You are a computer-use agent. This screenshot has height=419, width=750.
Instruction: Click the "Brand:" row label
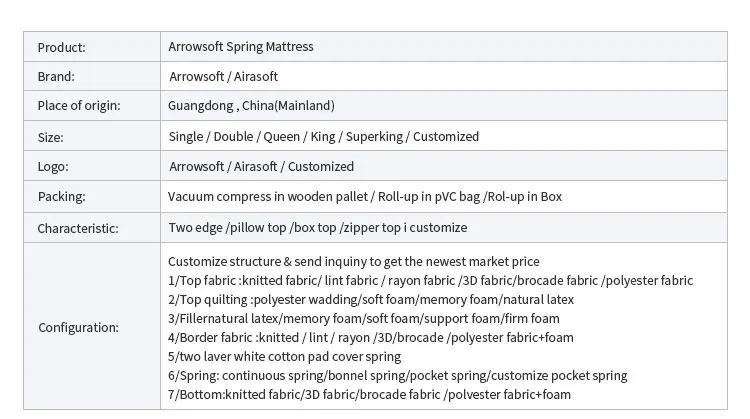click(56, 77)
